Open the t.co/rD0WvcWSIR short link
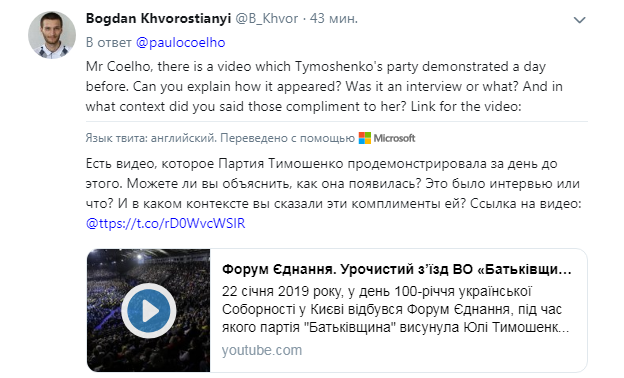Screen dimensions: 624x378 [166, 223]
